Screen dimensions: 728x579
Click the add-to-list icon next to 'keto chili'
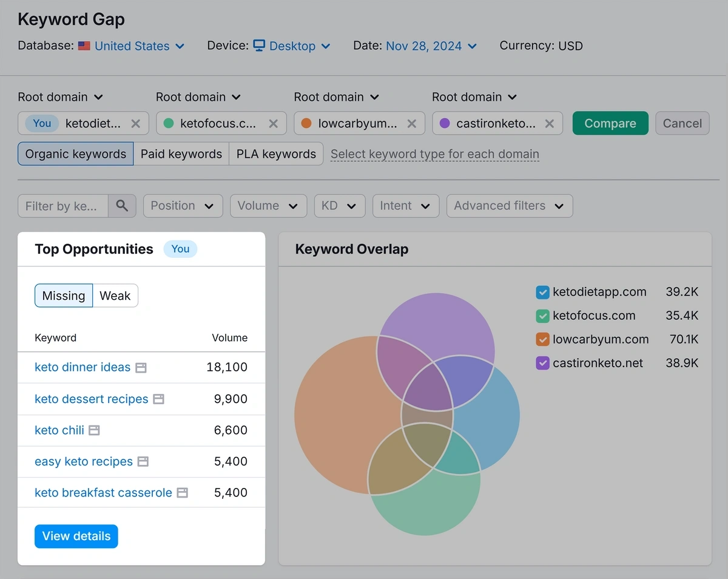93,430
